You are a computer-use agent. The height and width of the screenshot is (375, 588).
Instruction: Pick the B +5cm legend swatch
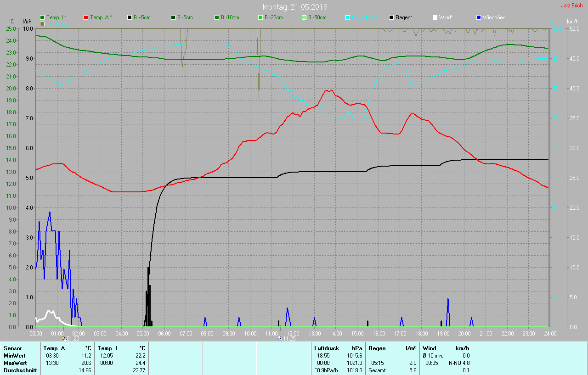130,17
